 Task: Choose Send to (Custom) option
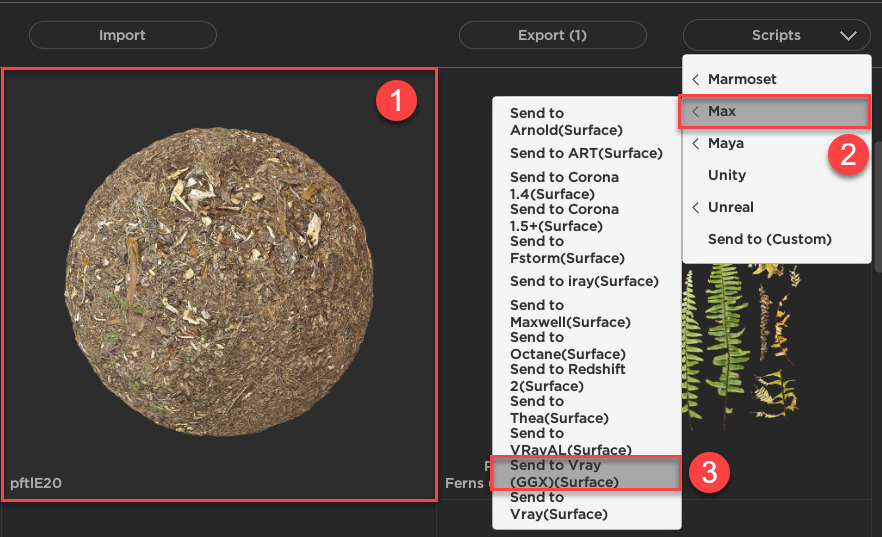click(x=769, y=239)
